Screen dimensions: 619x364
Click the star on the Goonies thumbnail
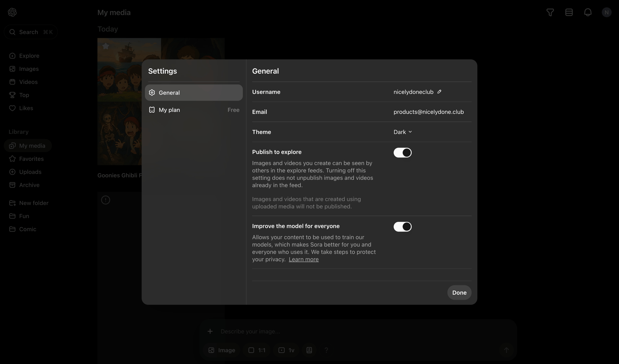point(106,46)
